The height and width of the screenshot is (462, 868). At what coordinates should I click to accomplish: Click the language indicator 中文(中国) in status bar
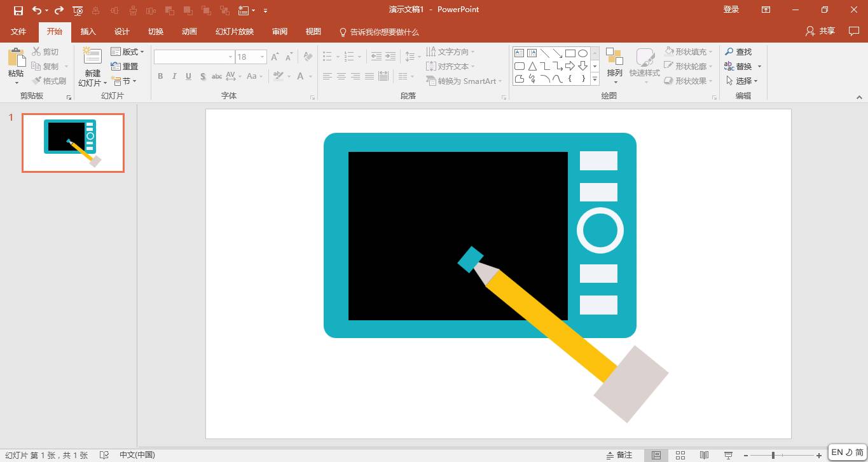click(x=137, y=455)
